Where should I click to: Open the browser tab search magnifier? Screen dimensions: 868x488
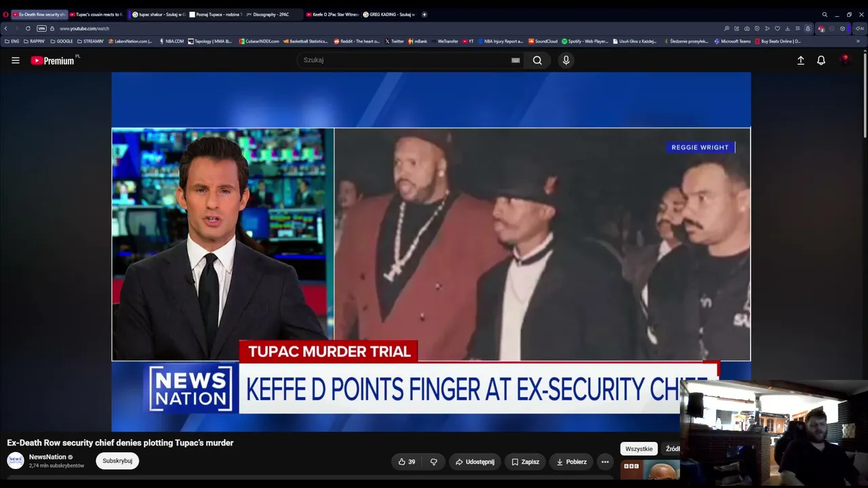point(825,14)
